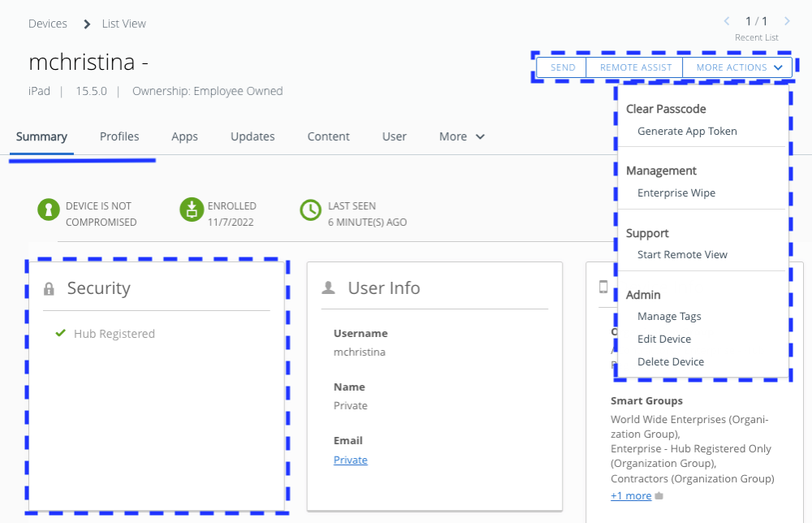Select Enterprise Wipe from the actions menu

pyautogui.click(x=676, y=192)
